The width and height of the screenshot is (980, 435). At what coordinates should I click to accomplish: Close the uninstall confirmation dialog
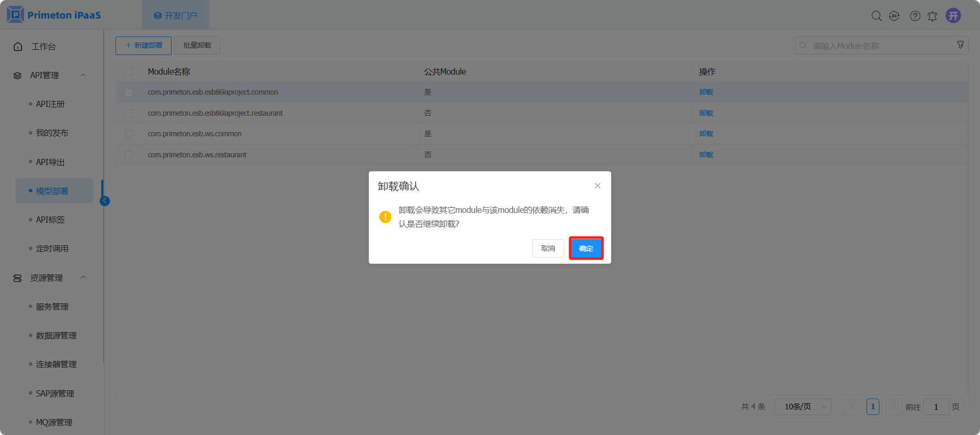[x=597, y=186]
